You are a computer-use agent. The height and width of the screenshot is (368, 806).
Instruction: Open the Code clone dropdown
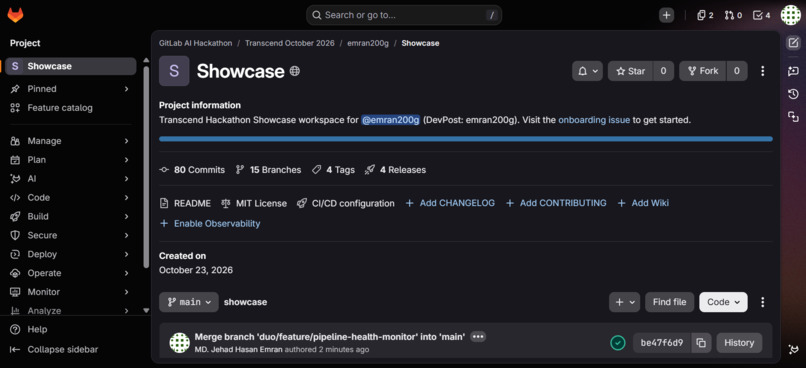click(723, 302)
